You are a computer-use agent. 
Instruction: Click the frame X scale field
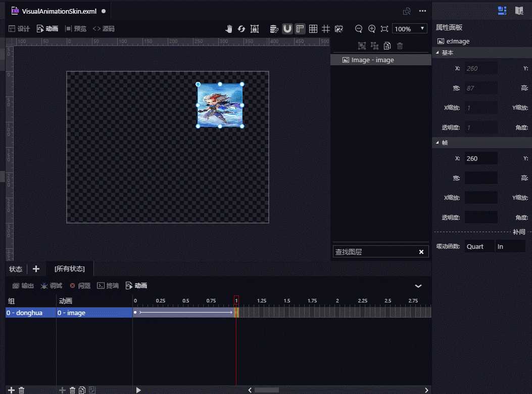click(x=481, y=198)
